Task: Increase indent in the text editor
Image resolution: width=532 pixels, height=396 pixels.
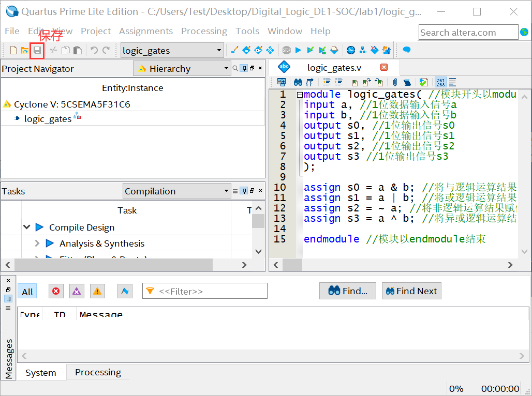Action: tap(327, 82)
